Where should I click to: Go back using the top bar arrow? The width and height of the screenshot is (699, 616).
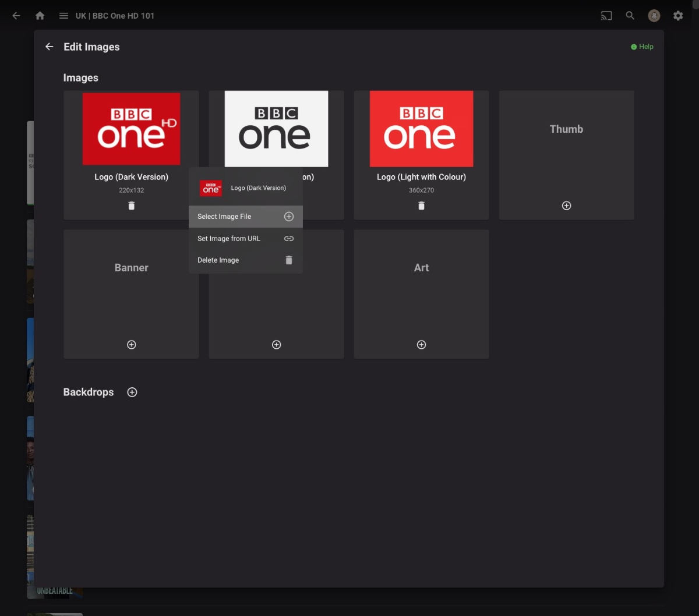[16, 16]
